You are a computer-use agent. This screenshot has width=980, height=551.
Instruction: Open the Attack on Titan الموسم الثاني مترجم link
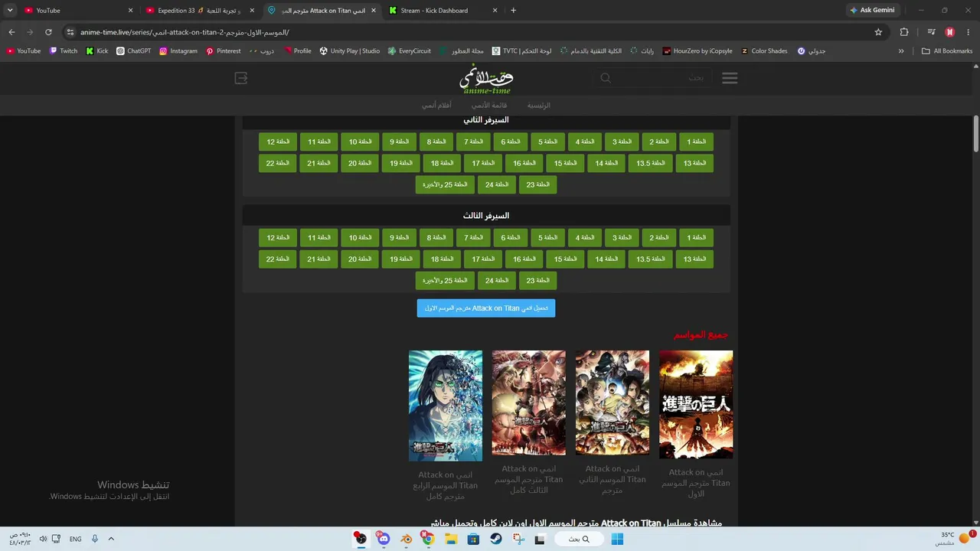click(612, 479)
